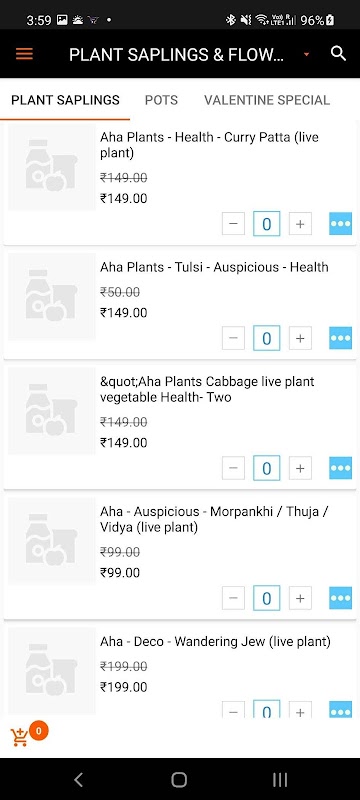Open the Aha Plants Tulsi product title

[x=214, y=267]
